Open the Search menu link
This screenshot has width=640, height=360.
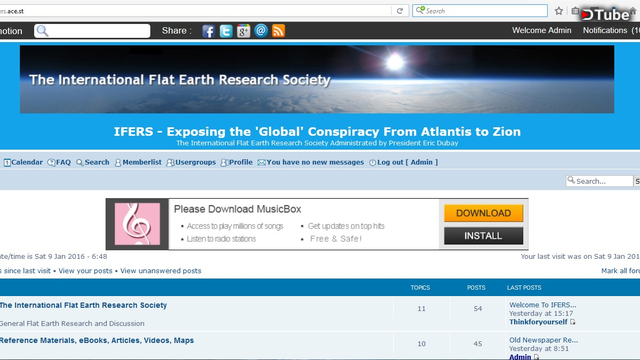(93, 162)
